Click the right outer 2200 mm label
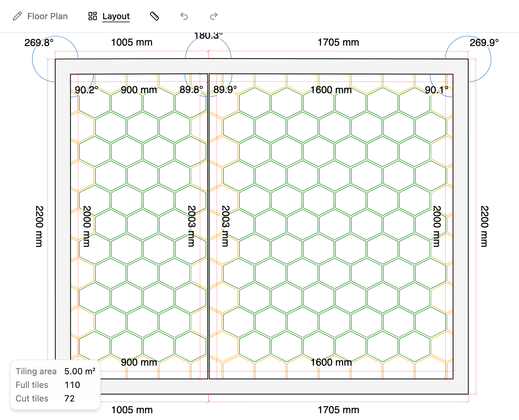Screen dimensions: 519x420 pyautogui.click(x=484, y=226)
